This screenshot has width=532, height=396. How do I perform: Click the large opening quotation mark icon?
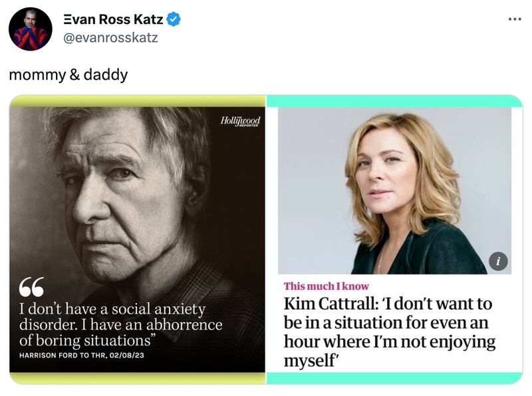click(x=32, y=287)
